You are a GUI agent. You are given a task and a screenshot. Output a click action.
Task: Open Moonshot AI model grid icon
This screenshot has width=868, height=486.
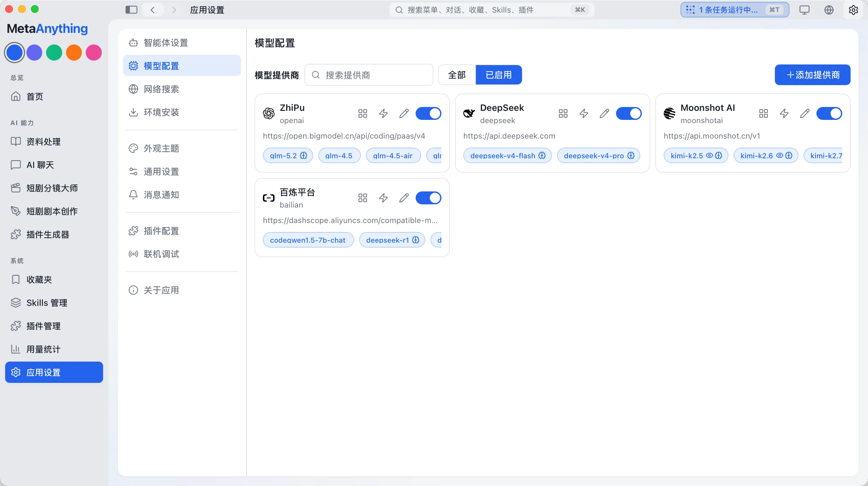pos(764,113)
